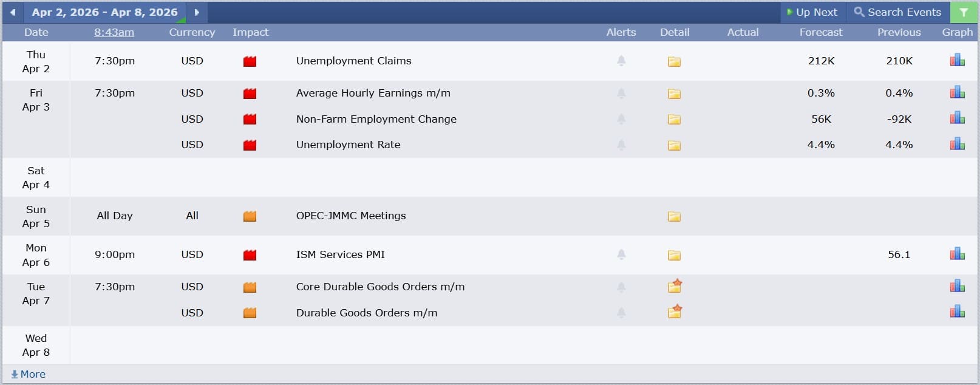Open detail folder for OPEC-JMMC Meetings
The height and width of the screenshot is (385, 980).
674,216
